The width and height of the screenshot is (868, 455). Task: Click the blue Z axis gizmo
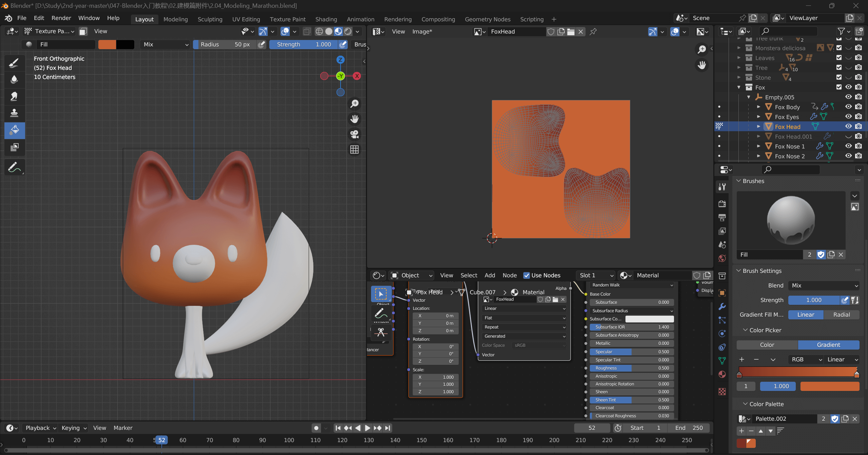[340, 60]
